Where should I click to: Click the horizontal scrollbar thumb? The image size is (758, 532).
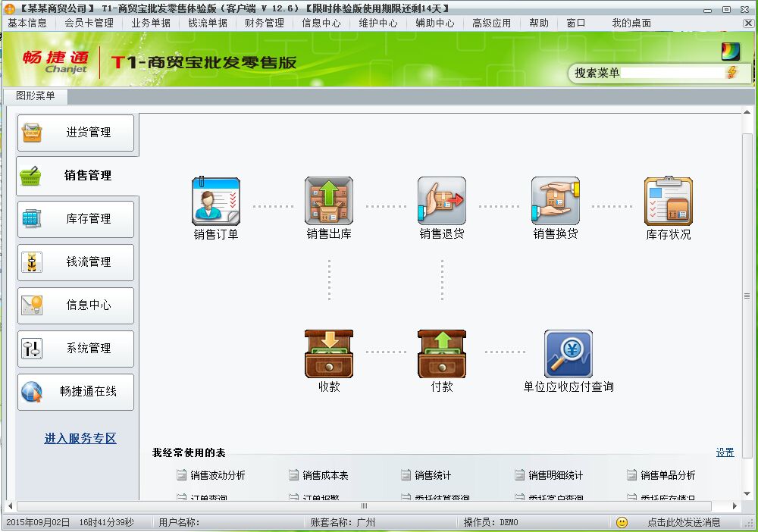[364, 506]
